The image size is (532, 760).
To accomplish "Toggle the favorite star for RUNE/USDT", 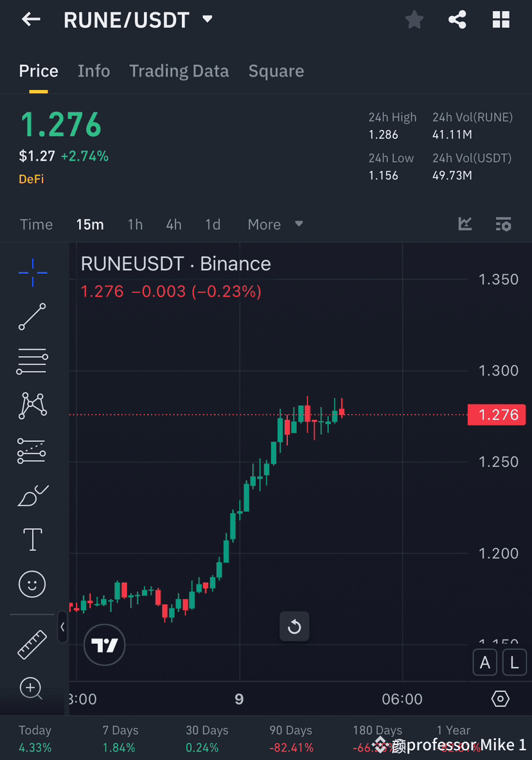I will coord(414,19).
